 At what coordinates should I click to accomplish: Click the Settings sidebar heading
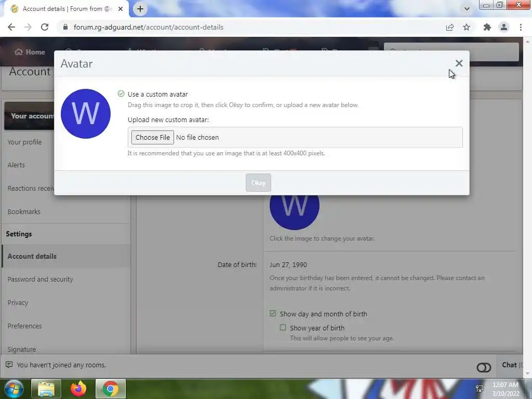tap(19, 234)
